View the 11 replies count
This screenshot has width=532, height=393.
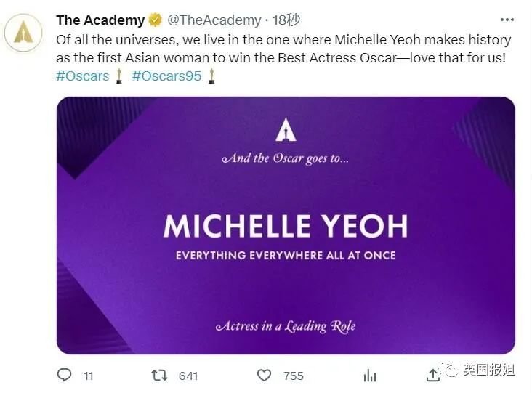[89, 376]
